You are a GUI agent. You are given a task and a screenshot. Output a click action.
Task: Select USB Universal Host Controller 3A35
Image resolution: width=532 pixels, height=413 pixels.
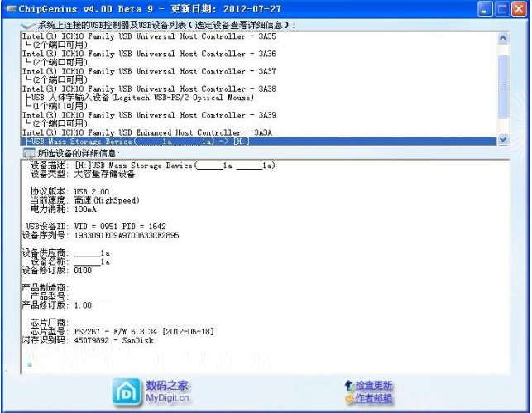pyautogui.click(x=149, y=36)
